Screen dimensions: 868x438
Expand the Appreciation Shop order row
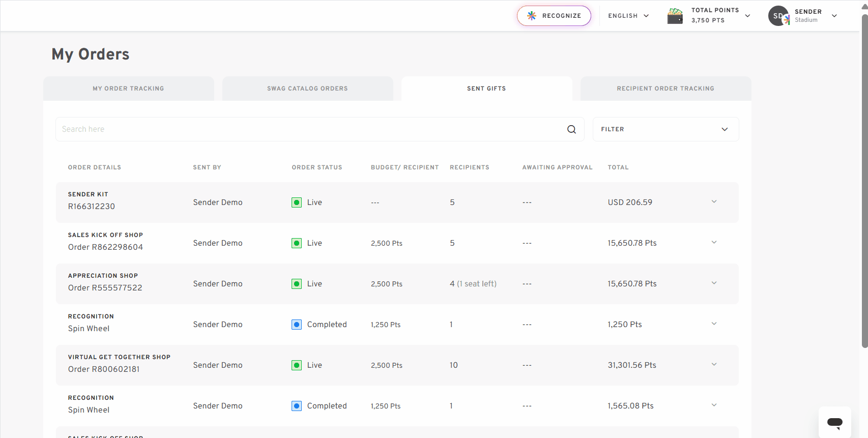pyautogui.click(x=714, y=283)
